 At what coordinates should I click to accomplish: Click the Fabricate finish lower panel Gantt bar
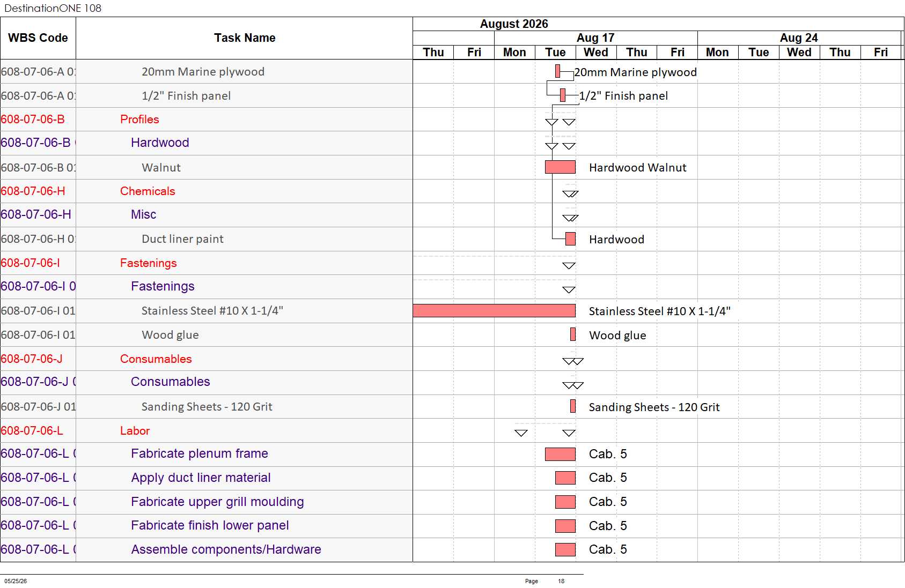(x=565, y=526)
